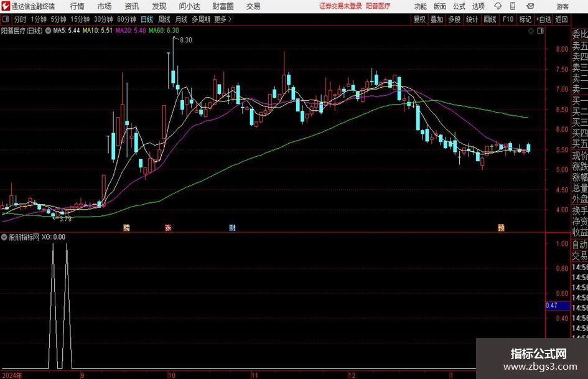Click the MA5: 5.44 indicator value
The height and width of the screenshot is (379, 588).
tap(67, 30)
